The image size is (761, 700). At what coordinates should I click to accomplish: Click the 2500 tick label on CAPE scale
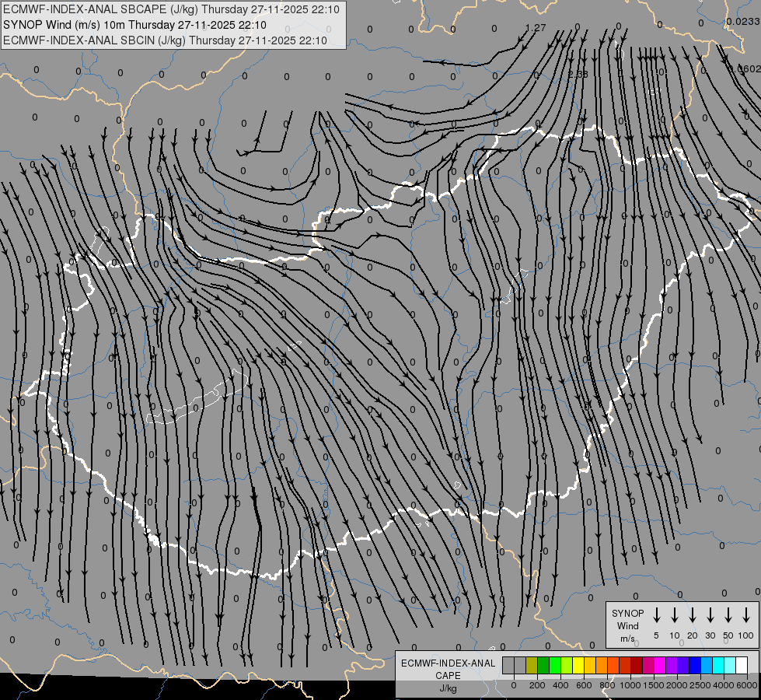tap(700, 685)
